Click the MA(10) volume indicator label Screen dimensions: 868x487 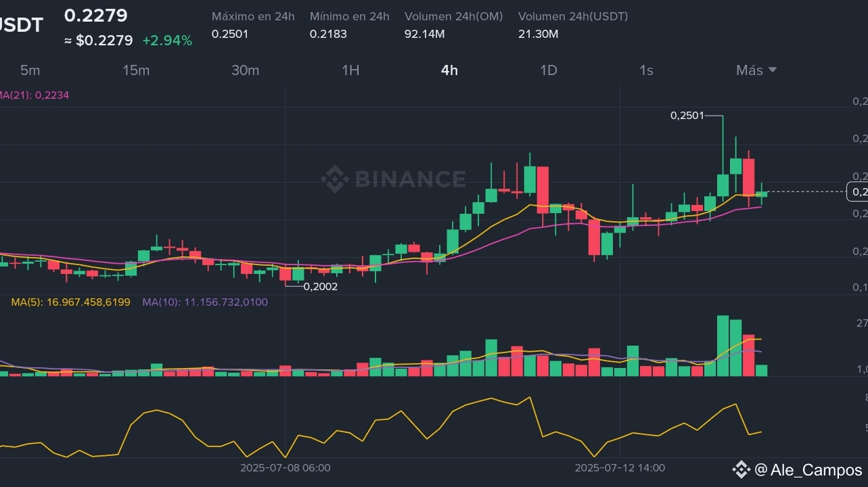205,302
